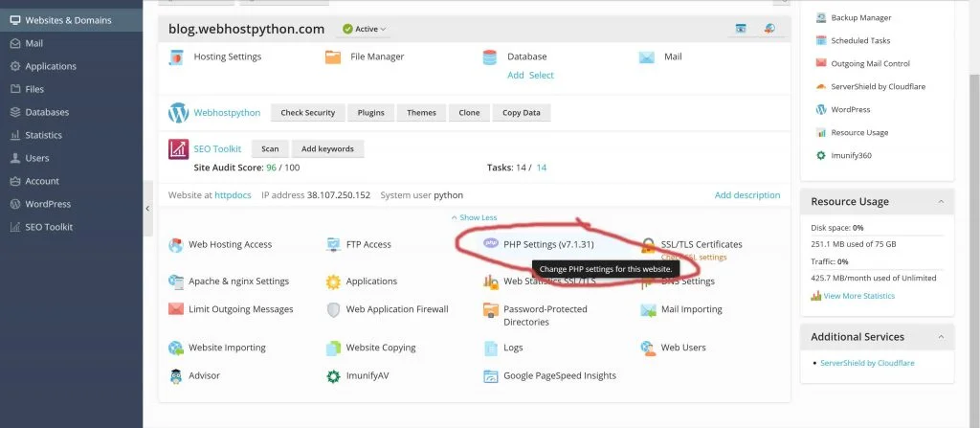Open the httpdocs folder link

coord(234,195)
